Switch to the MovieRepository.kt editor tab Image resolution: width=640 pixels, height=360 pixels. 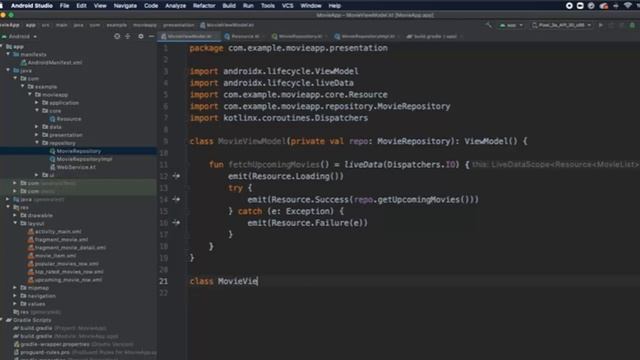point(300,36)
